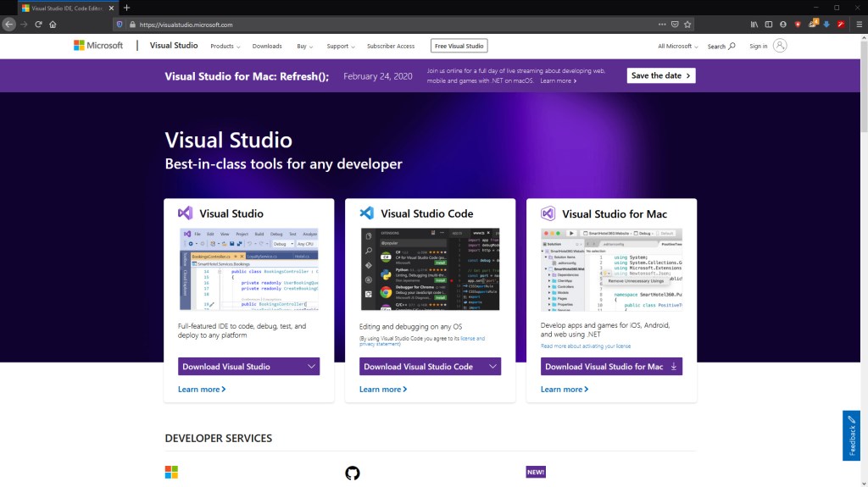Viewport: 868px width, 487px height.
Task: Save page to Pocket
Action: 675,25
